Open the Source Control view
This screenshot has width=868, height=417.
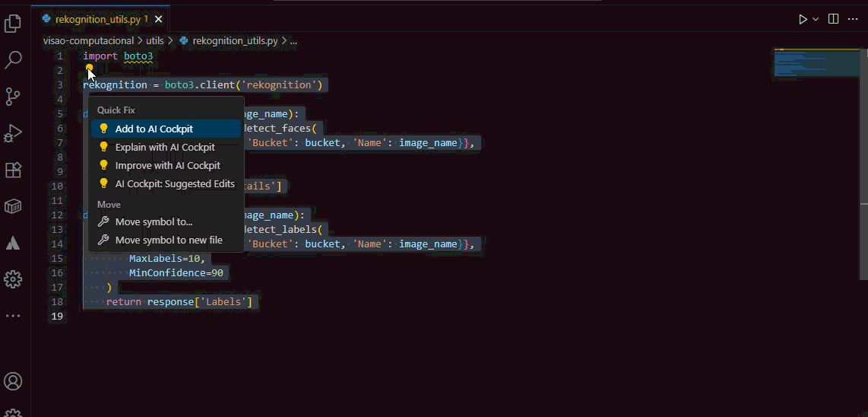13,97
